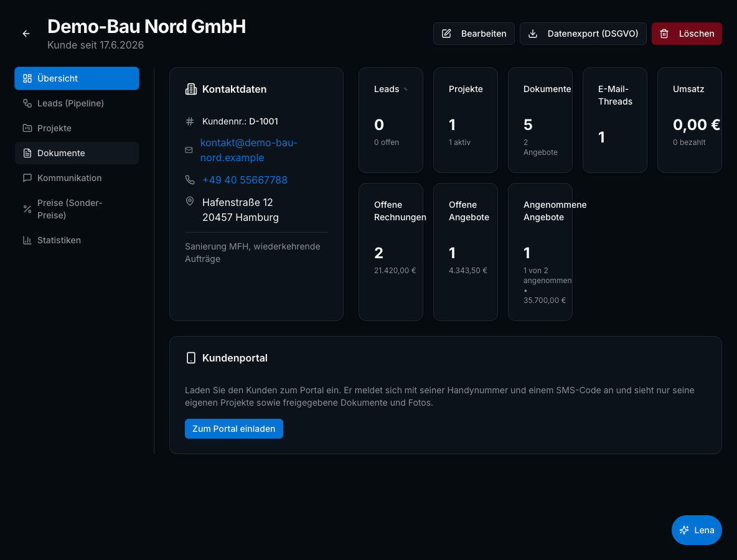
Task: Open the Übersicht section
Action: click(77, 78)
